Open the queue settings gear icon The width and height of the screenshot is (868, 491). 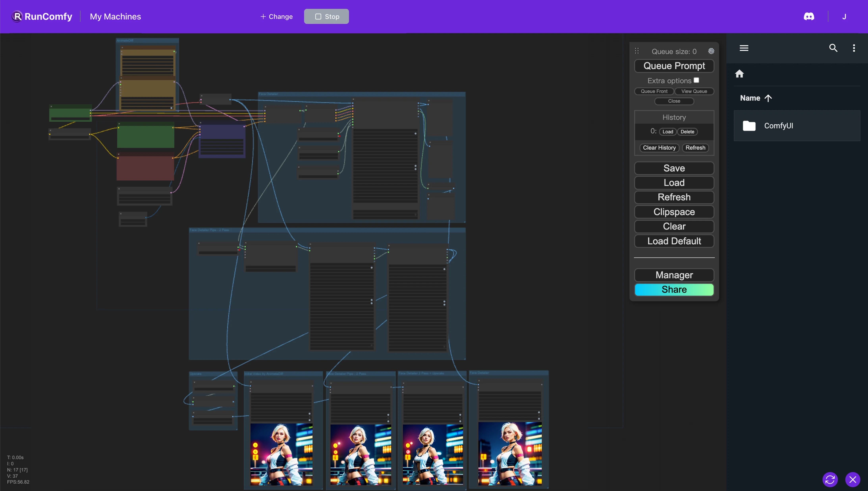point(711,51)
